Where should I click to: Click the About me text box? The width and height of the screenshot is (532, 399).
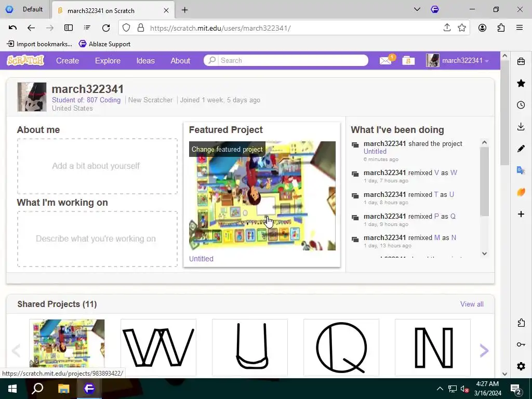point(97,166)
